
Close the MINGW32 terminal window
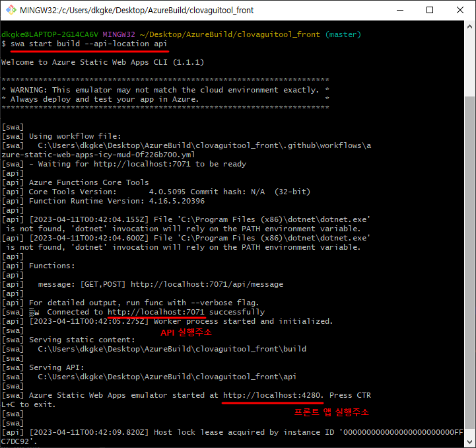tap(459, 11)
